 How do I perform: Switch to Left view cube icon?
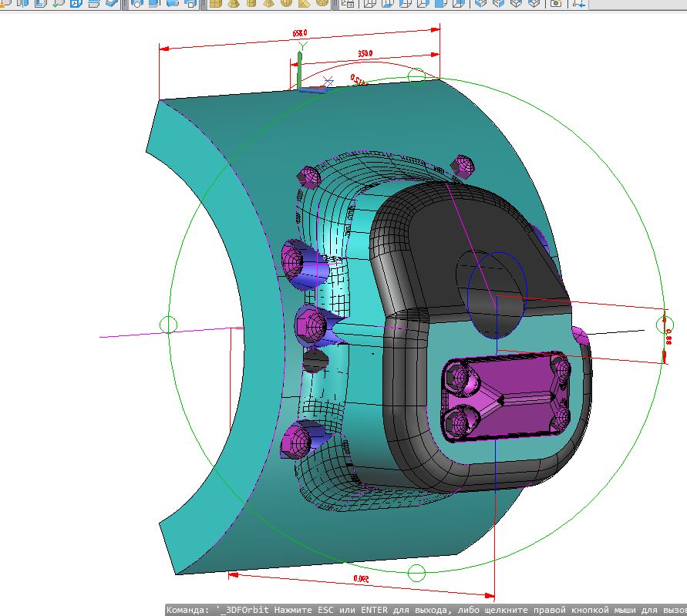(406, 4)
